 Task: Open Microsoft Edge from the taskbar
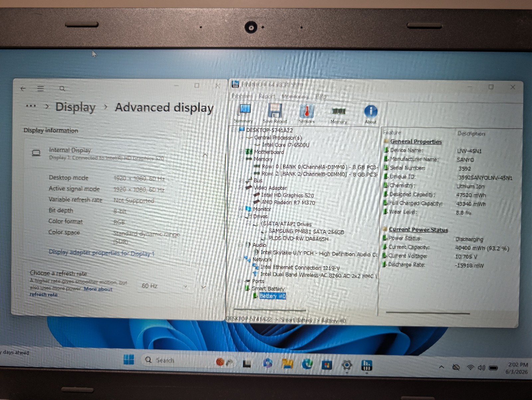pos(307,364)
